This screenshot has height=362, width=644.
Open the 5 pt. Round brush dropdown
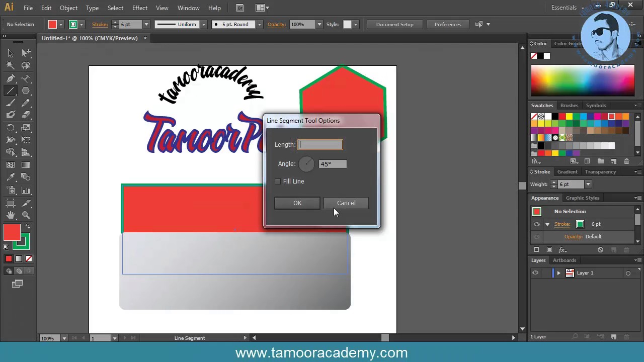[x=260, y=24]
